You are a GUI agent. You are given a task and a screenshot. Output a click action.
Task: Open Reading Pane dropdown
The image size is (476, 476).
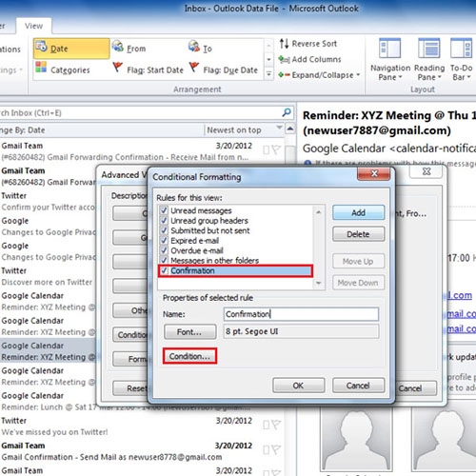429,60
